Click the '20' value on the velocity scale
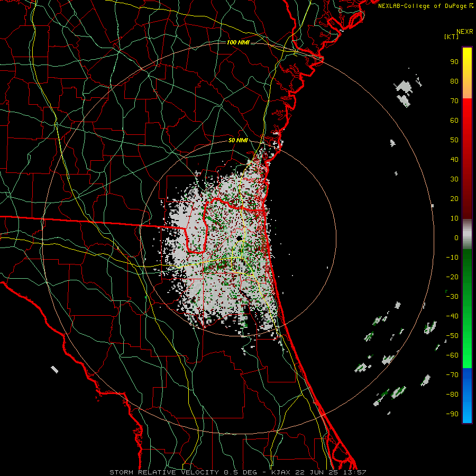This screenshot has height=476, width=476. (x=454, y=199)
